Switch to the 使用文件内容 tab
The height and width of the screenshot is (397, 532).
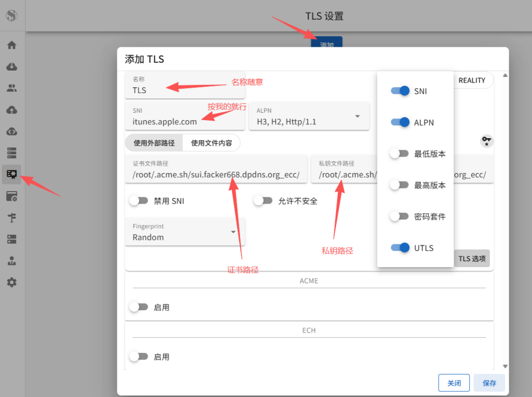click(211, 142)
